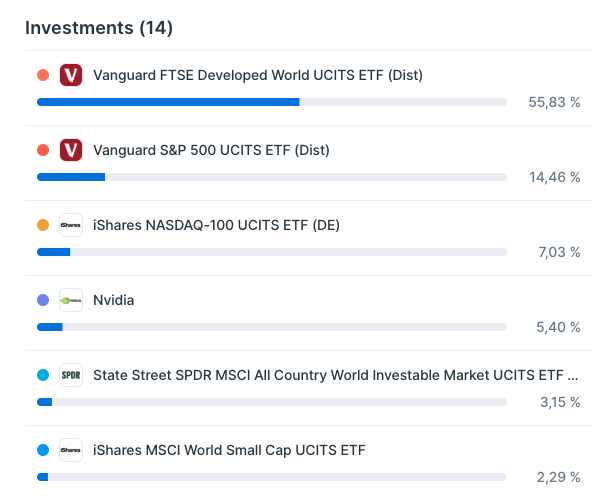Open the Nvidia investment entry
Viewport: 614px width, 498px height.
click(114, 300)
